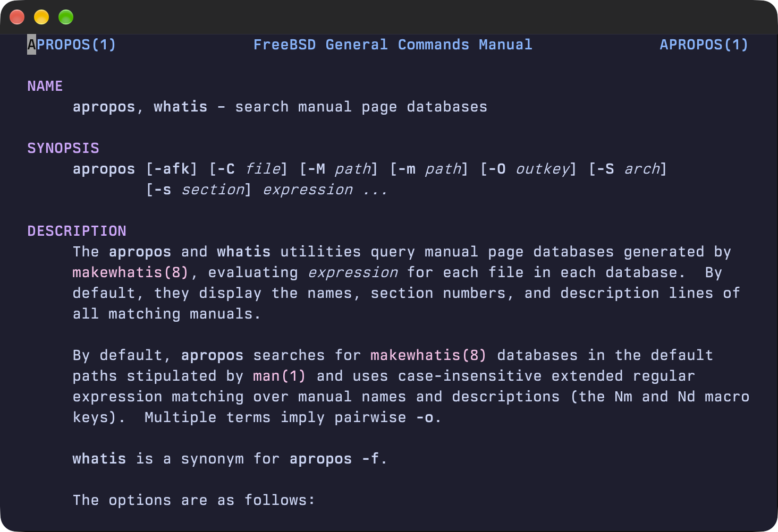Click the SYNOPSIS section heading
The image size is (778, 532).
[63, 148]
